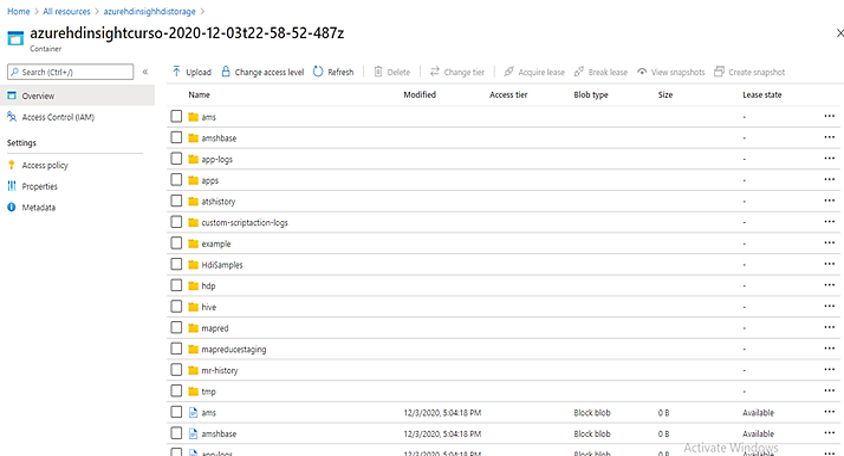The width and height of the screenshot is (844, 456).
Task: Go to All resources breadcrumb
Action: [67, 11]
